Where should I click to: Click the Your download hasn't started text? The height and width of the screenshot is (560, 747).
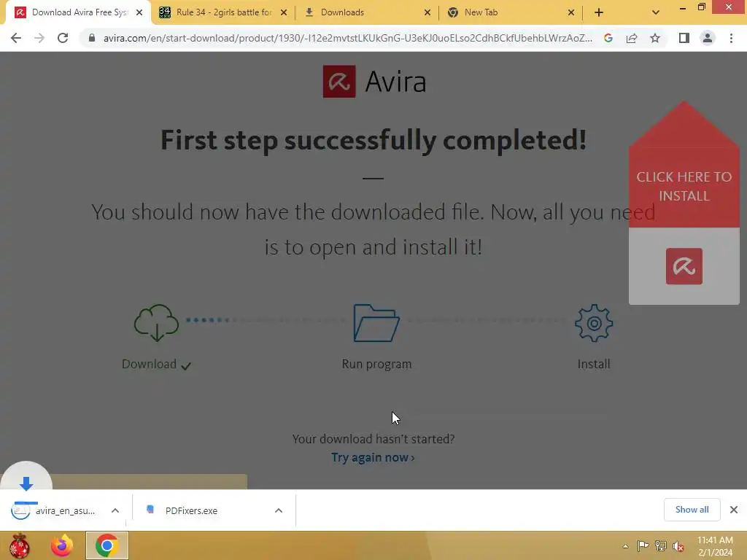coord(373,438)
